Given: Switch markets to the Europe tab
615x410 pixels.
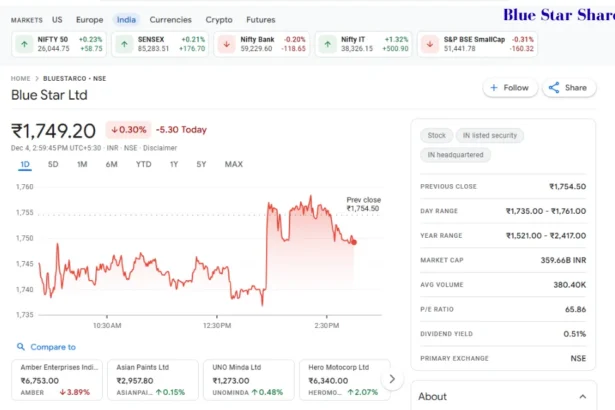Looking at the screenshot, I should [x=89, y=20].
